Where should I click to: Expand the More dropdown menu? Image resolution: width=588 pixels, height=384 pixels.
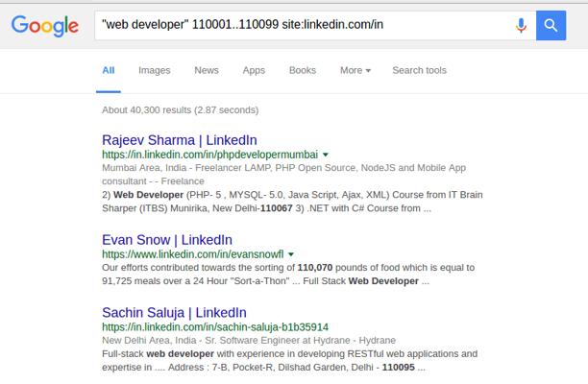tap(355, 70)
